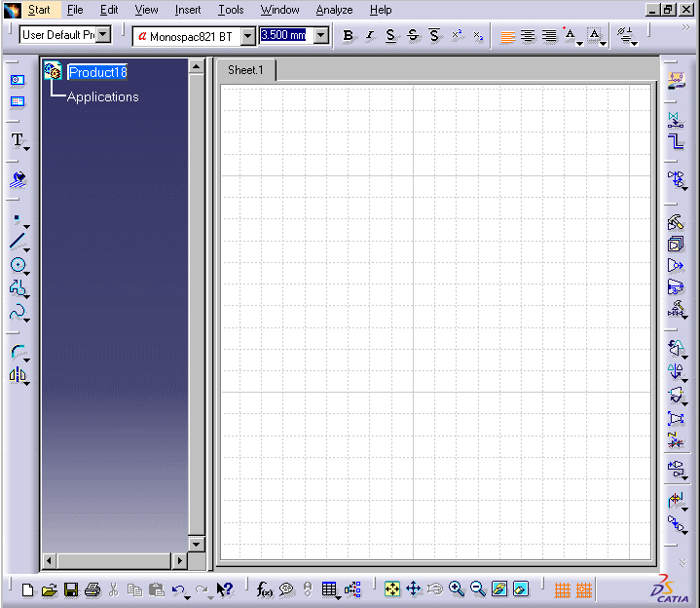The height and width of the screenshot is (608, 700).
Task: Click the Fit All In icon
Action: pyautogui.click(x=391, y=589)
